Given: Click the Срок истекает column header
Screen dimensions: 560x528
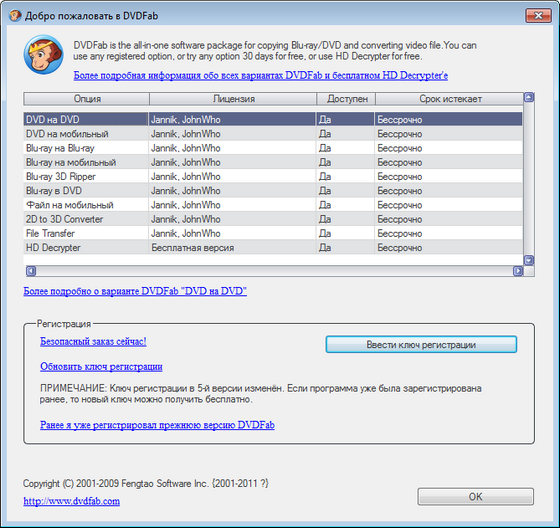Looking at the screenshot, I should [450, 99].
